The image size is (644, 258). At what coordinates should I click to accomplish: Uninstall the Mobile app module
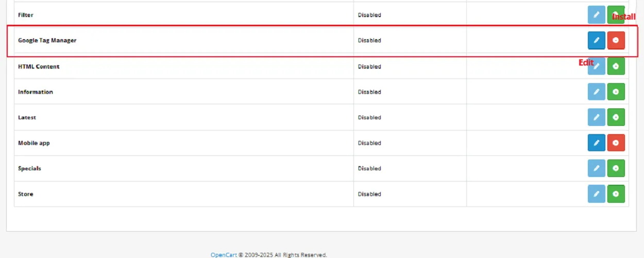click(x=616, y=143)
